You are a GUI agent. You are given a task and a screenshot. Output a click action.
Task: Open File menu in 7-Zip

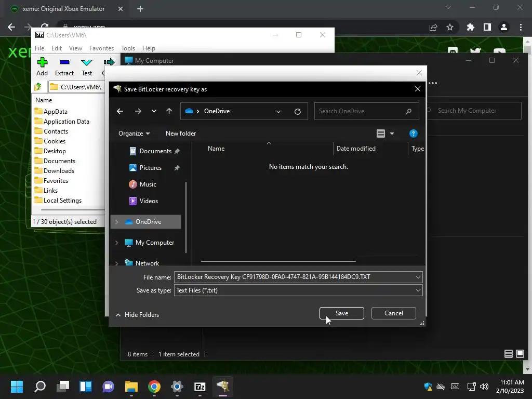point(39,48)
